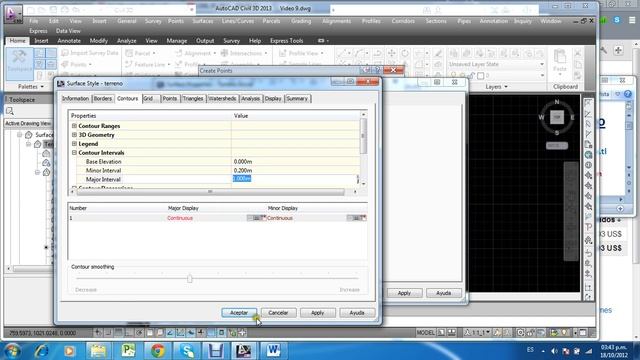Click Ayuda in Surface Properties dialog behind
Viewport: 640px width, 360px height.
(x=443, y=293)
